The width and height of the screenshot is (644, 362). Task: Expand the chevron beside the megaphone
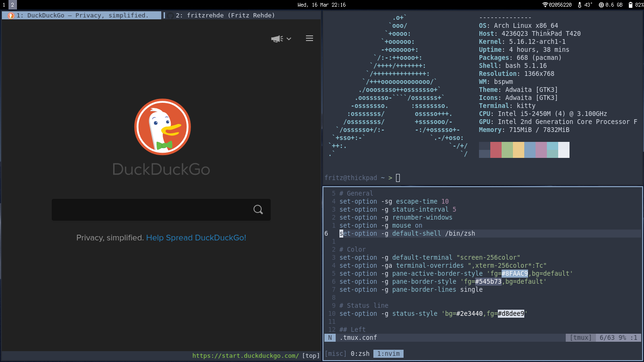click(x=289, y=39)
